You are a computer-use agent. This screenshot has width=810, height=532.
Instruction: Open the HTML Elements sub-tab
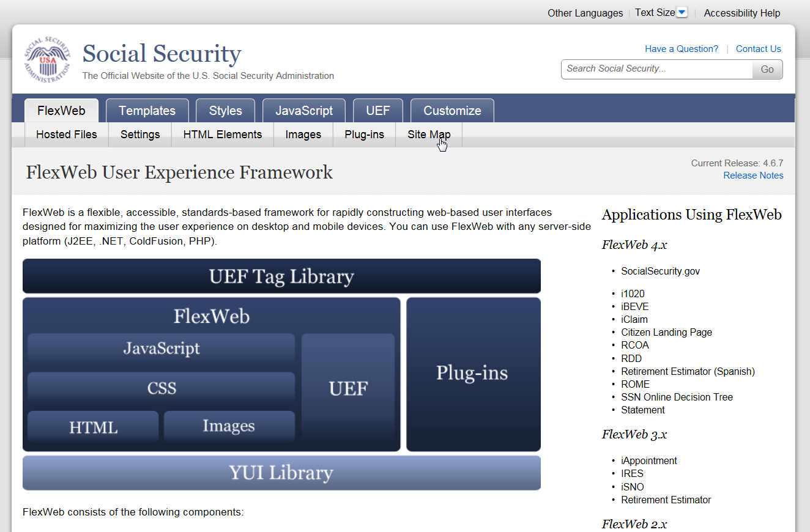(x=222, y=134)
